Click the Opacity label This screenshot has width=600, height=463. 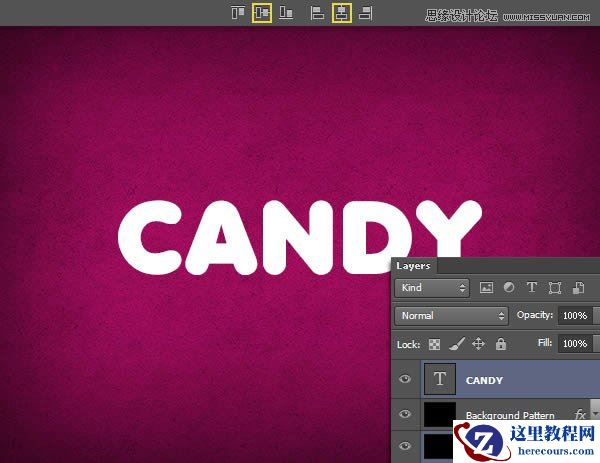click(535, 315)
